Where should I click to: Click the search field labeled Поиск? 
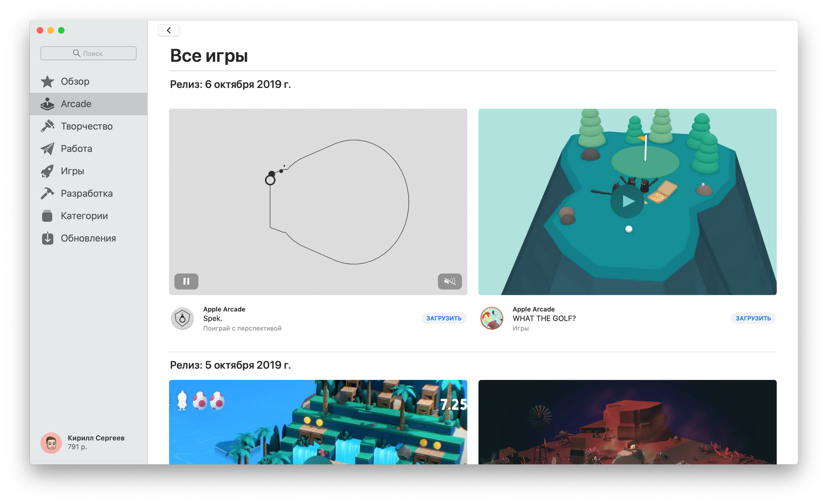[88, 53]
